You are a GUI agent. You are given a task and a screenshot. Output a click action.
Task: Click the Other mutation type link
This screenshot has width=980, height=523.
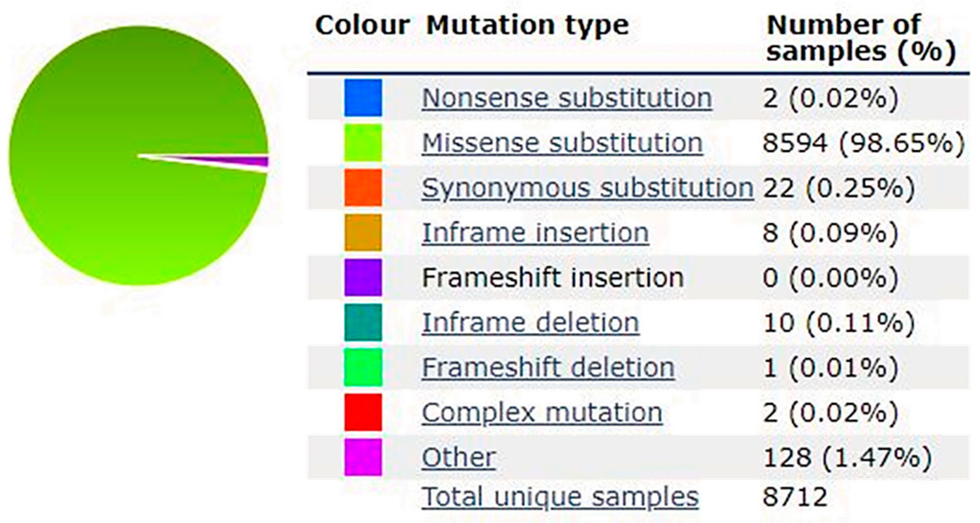click(459, 457)
